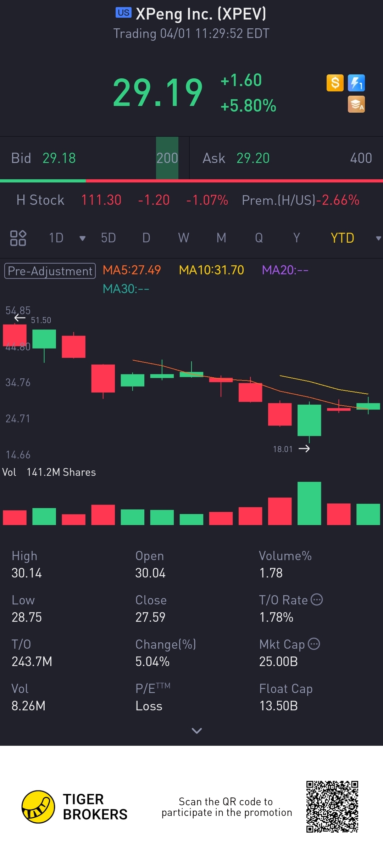
Task: Tap the Vol 141.2M Shares label
Action: (x=49, y=472)
